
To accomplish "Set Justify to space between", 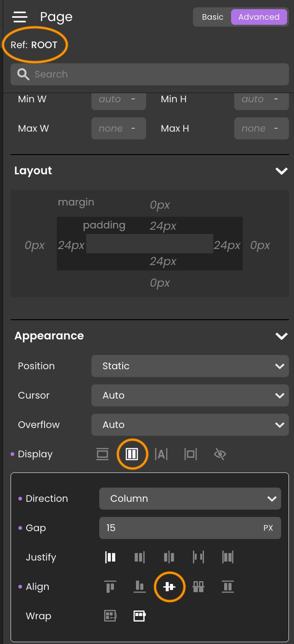I will (x=198, y=557).
